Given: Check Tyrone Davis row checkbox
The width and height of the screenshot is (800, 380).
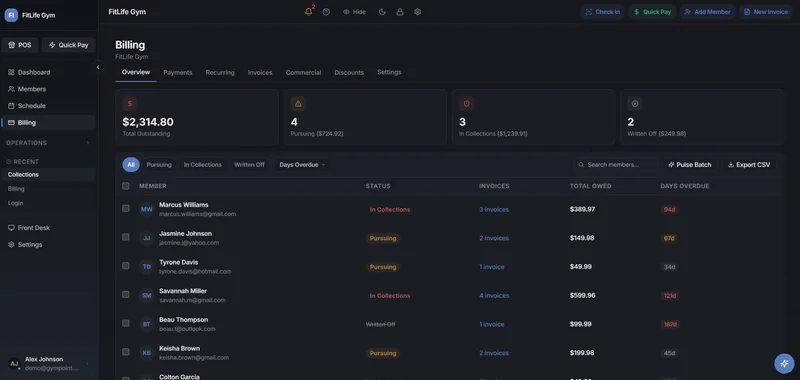Looking at the screenshot, I should click(126, 266).
